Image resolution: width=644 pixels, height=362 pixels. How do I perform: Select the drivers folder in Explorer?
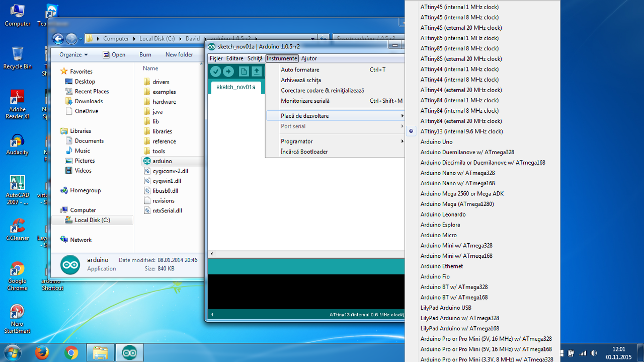[161, 82]
